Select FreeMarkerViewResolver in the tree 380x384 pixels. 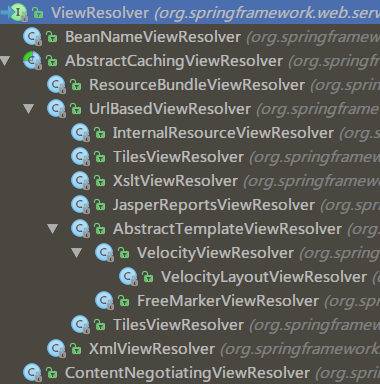click(x=228, y=301)
